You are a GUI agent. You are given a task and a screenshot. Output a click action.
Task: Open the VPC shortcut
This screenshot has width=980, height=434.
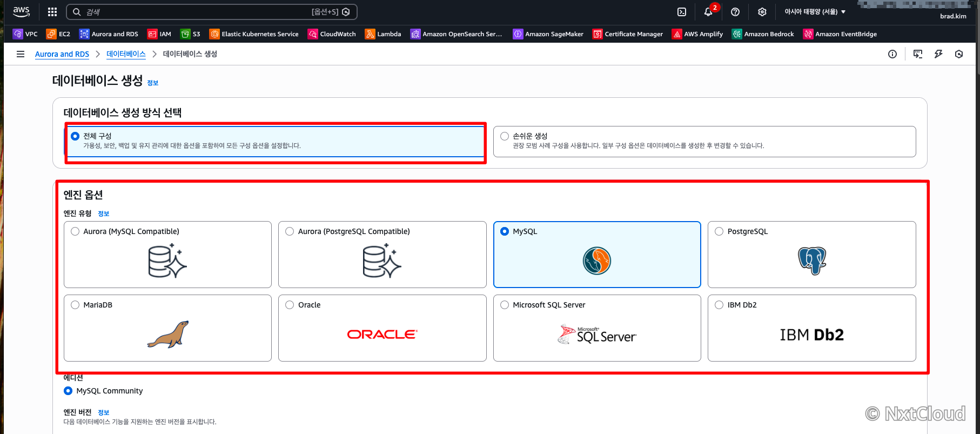25,34
